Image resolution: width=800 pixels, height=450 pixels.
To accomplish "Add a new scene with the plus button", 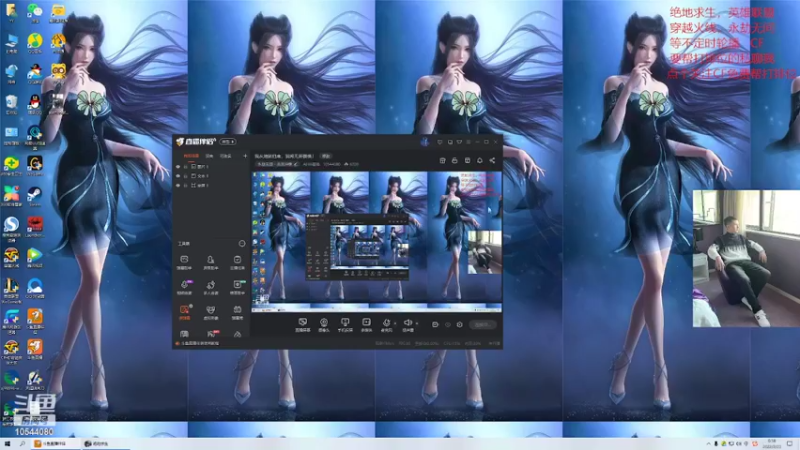I will click(245, 156).
